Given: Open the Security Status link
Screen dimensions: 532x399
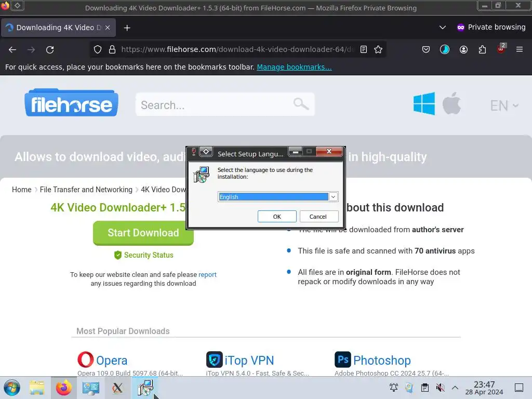Looking at the screenshot, I should click(144, 255).
